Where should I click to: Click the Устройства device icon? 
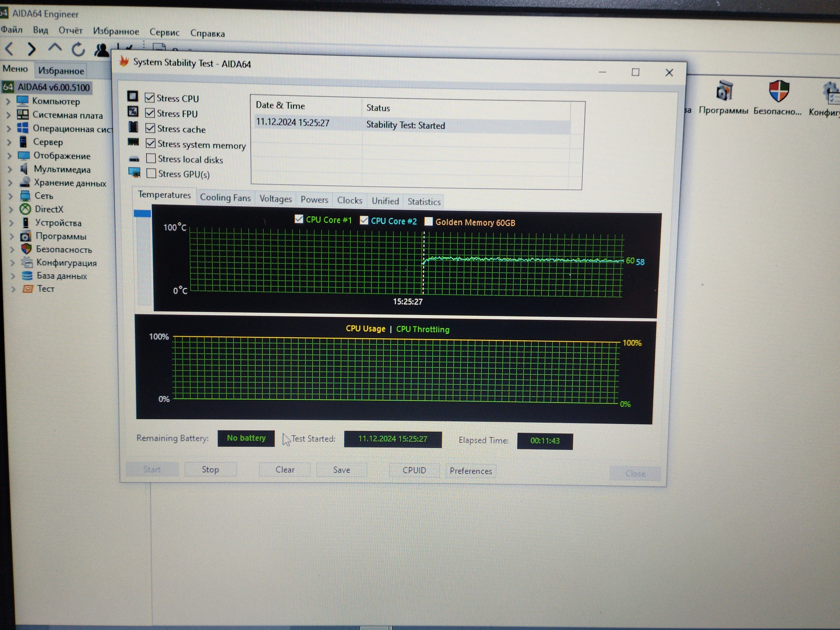(26, 223)
